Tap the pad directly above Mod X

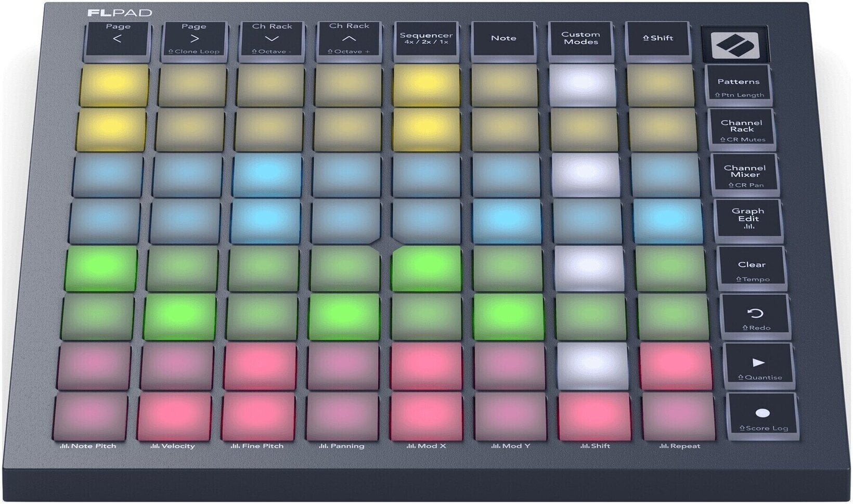426,417
